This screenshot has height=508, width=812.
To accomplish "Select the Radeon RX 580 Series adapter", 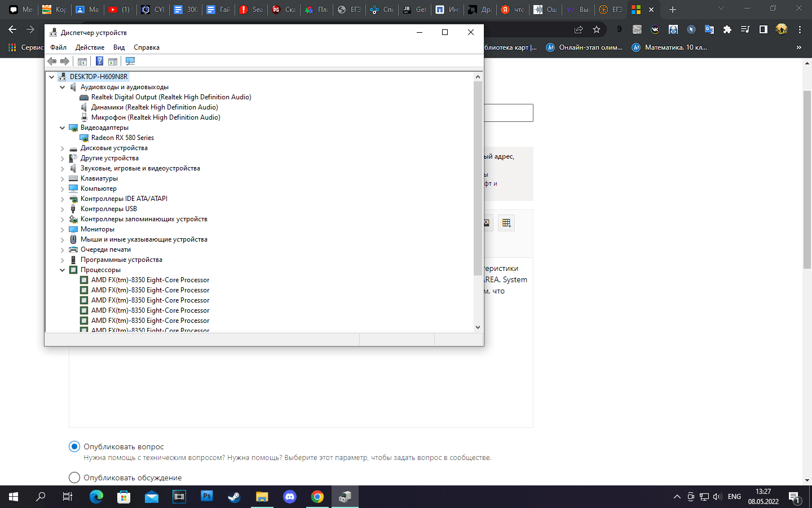I will (x=122, y=138).
